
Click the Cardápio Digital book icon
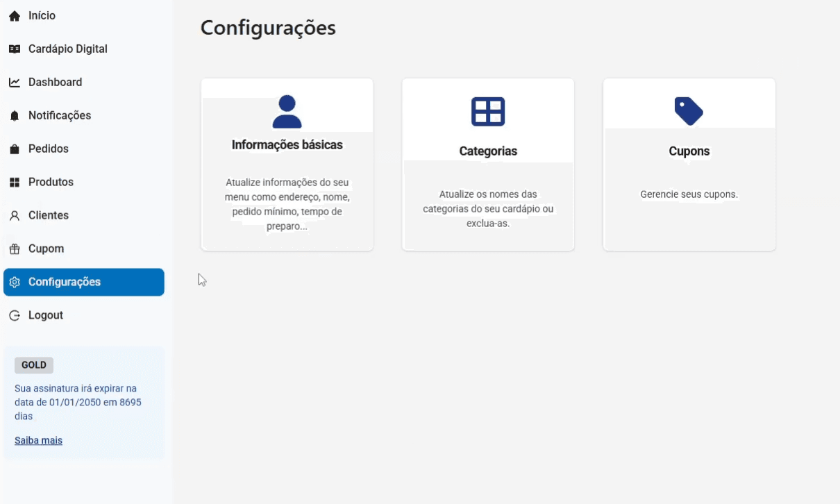(x=15, y=49)
